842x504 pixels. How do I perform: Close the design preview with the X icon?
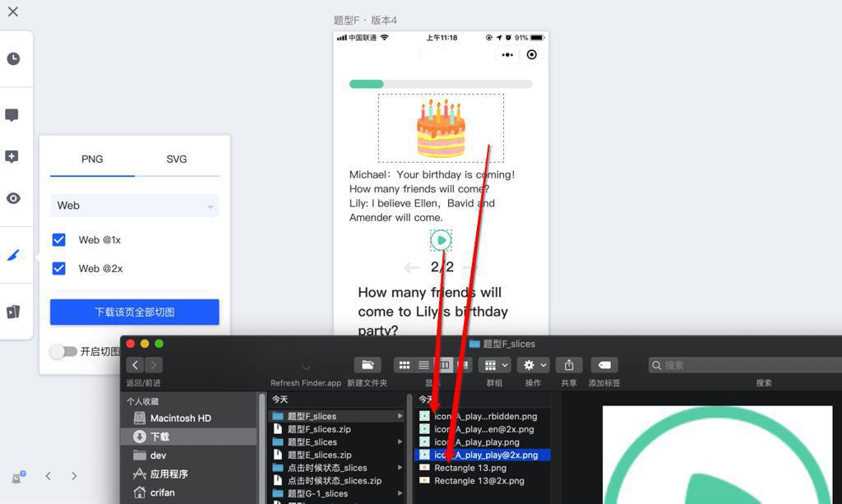click(13, 12)
